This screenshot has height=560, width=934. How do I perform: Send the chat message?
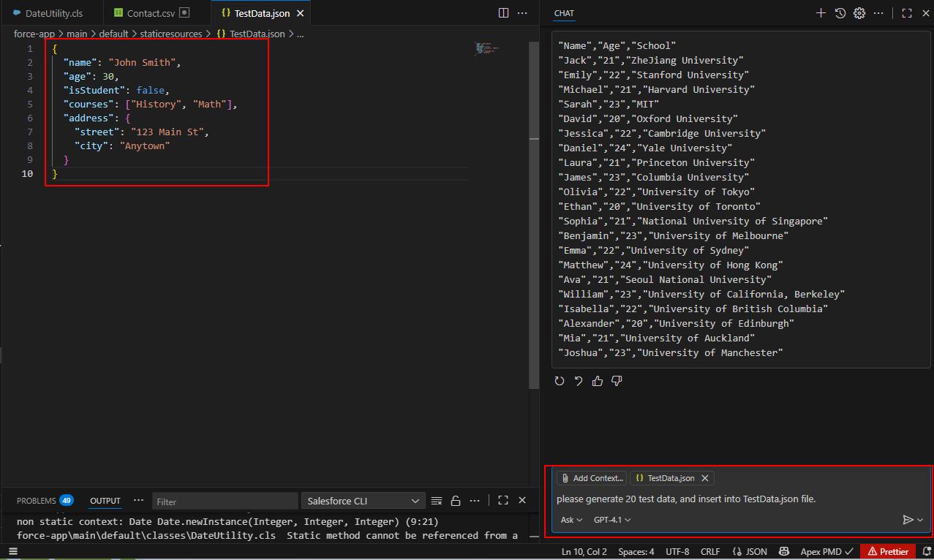point(908,520)
